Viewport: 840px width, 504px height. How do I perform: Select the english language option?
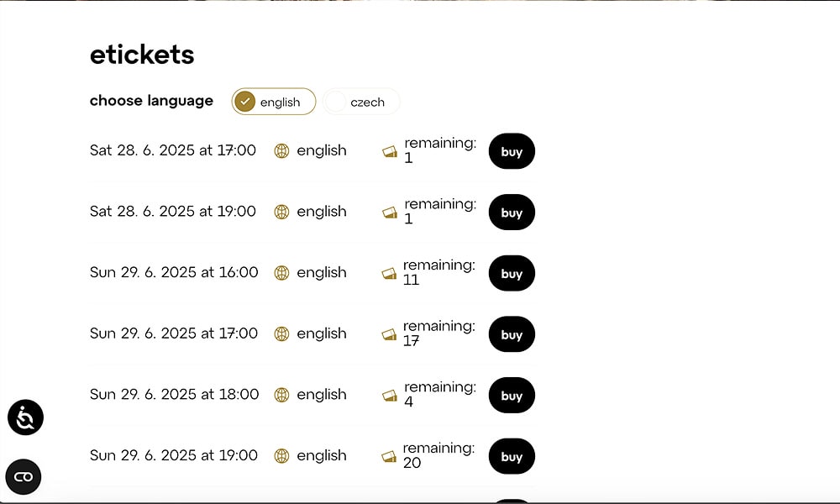point(274,102)
